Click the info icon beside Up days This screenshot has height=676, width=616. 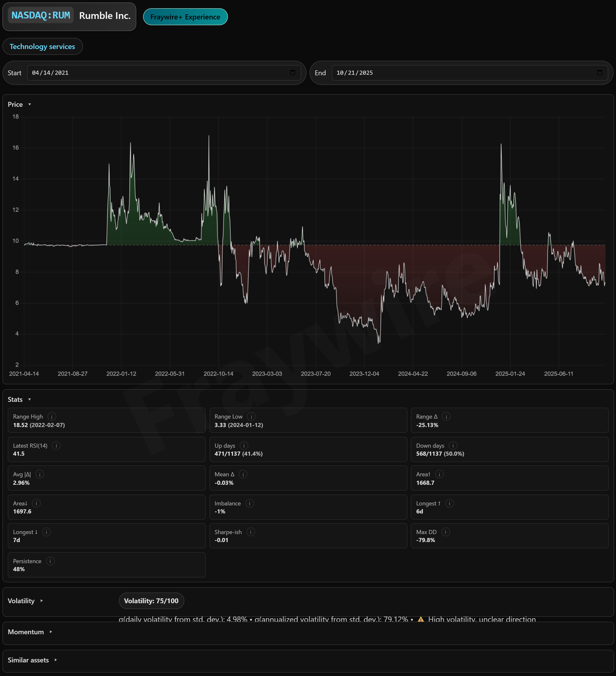coord(244,446)
